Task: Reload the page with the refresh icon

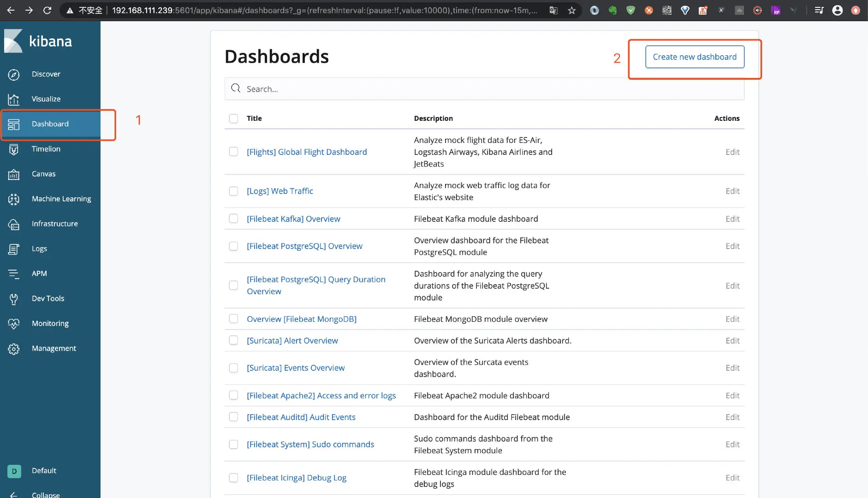Action: (x=47, y=10)
